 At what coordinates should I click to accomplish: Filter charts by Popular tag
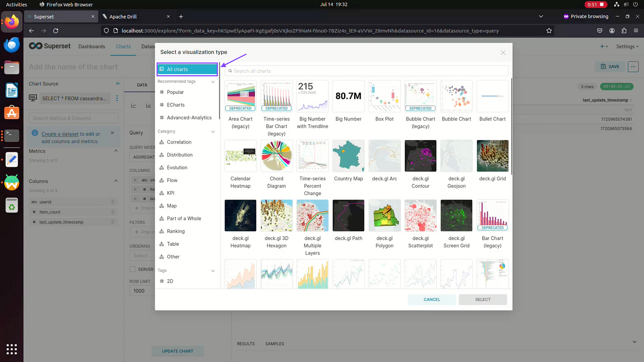coord(175,92)
